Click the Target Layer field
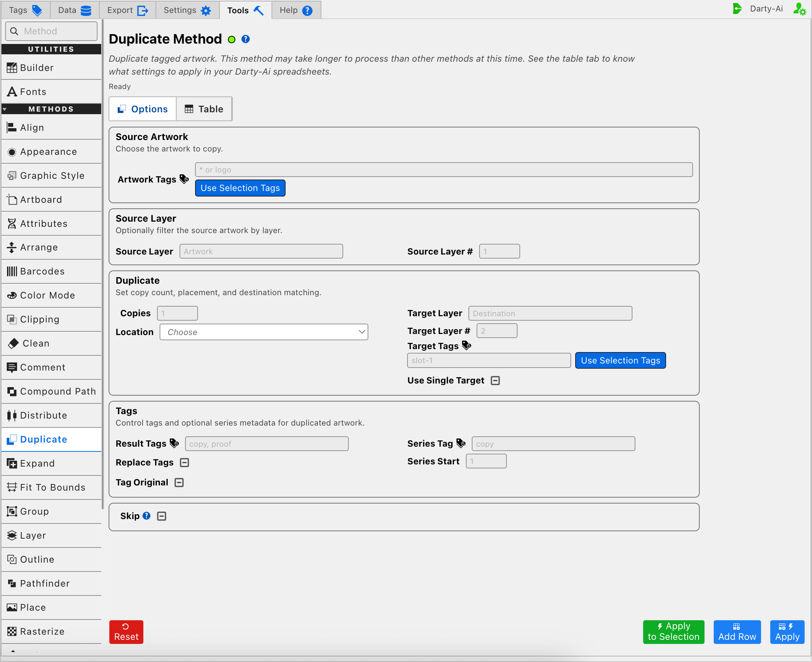 pos(550,314)
